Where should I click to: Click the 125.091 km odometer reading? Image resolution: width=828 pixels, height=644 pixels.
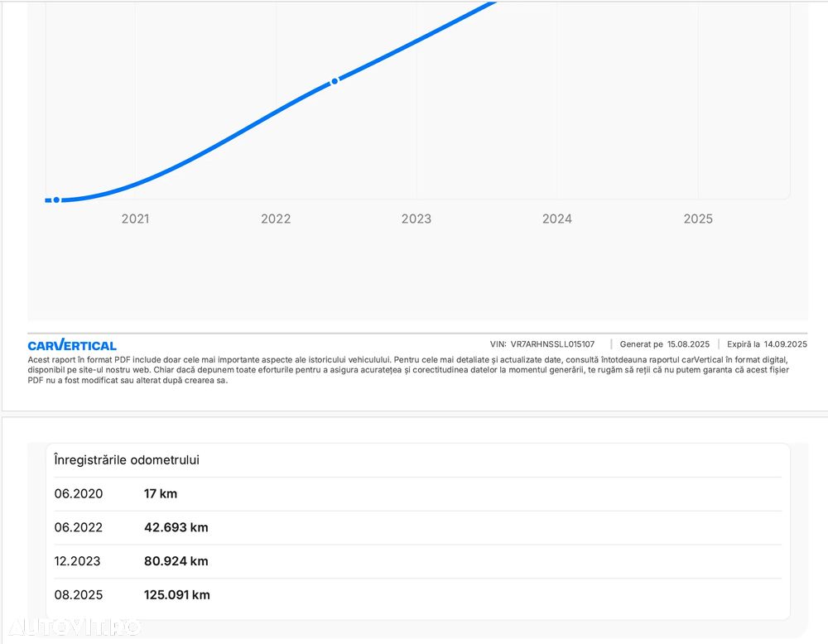(x=177, y=594)
